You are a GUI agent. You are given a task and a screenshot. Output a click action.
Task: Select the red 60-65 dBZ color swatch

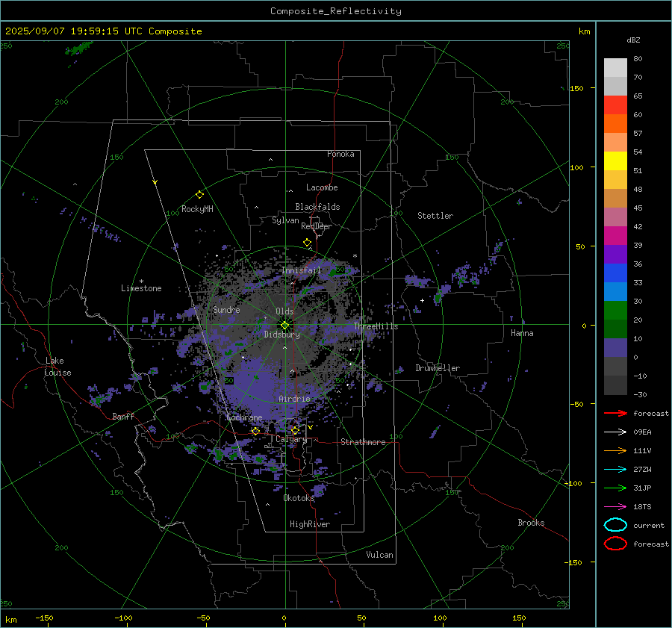pyautogui.click(x=615, y=105)
